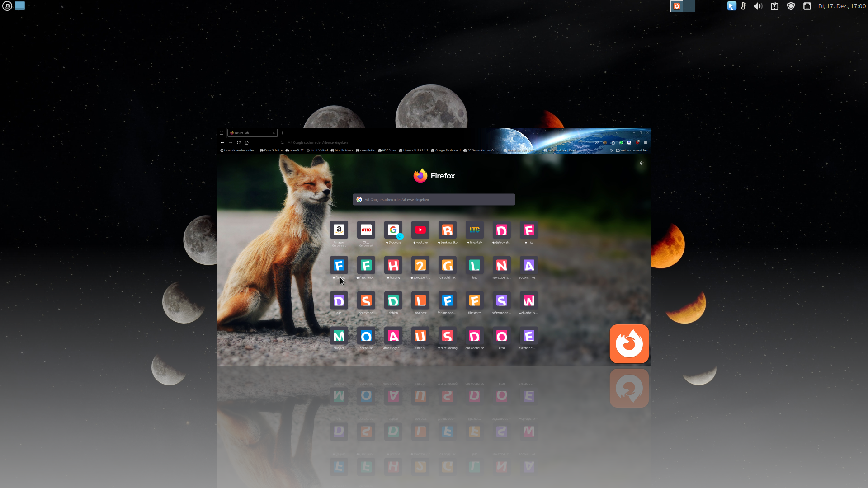Screen dimensions: 868x488
Task: Open the distrowatch shortcut tile
Action: click(x=501, y=230)
